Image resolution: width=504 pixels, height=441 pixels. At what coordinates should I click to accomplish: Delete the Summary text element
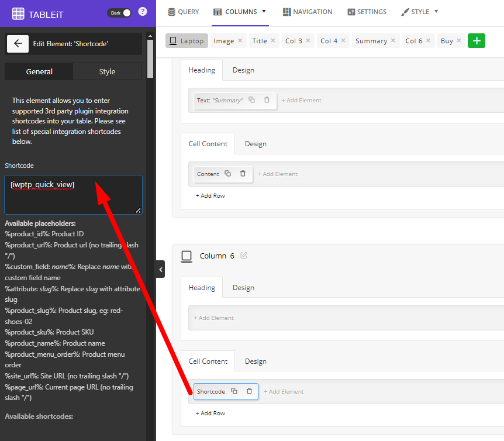267,100
